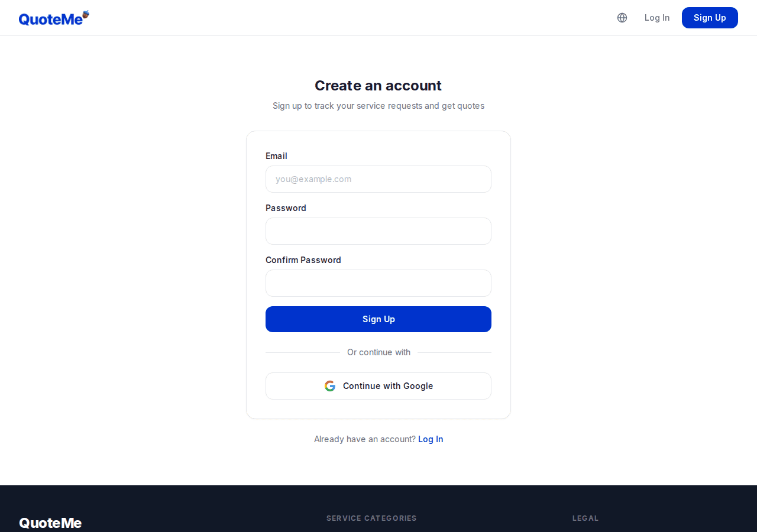Open the site via the header brand icon

click(x=53, y=18)
